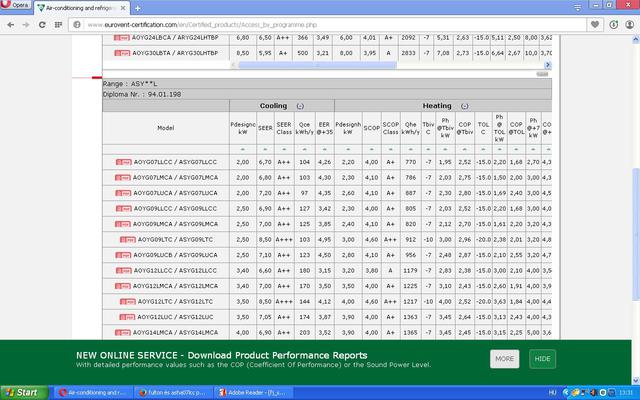Open PDF for AOYG24LBCA / ARYG24LHTBP

(x=122, y=38)
